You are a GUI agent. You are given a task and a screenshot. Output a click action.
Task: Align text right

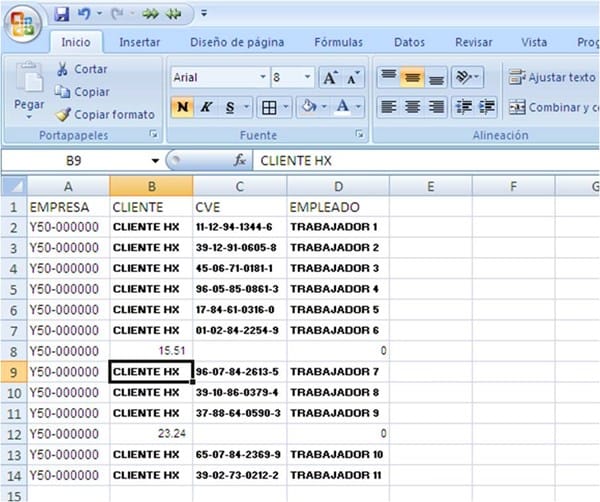[x=436, y=107]
